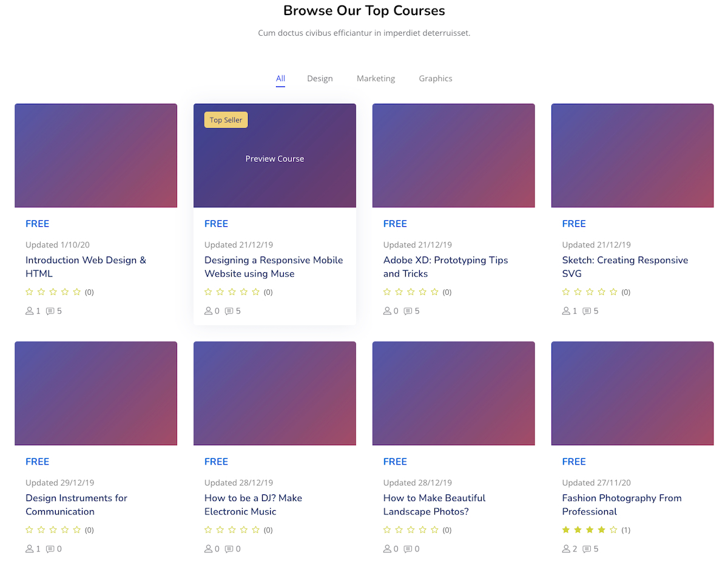Click the students icon on Fashion Photography course
The width and height of the screenshot is (728, 575).
[x=566, y=549]
